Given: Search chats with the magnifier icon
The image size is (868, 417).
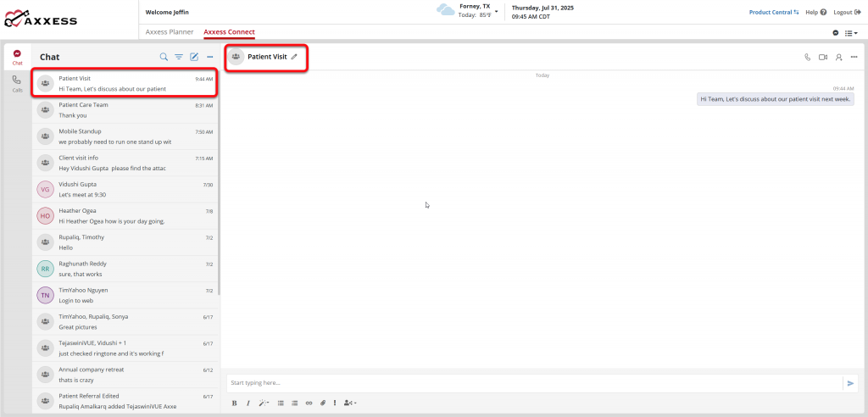Looking at the screenshot, I should [164, 57].
